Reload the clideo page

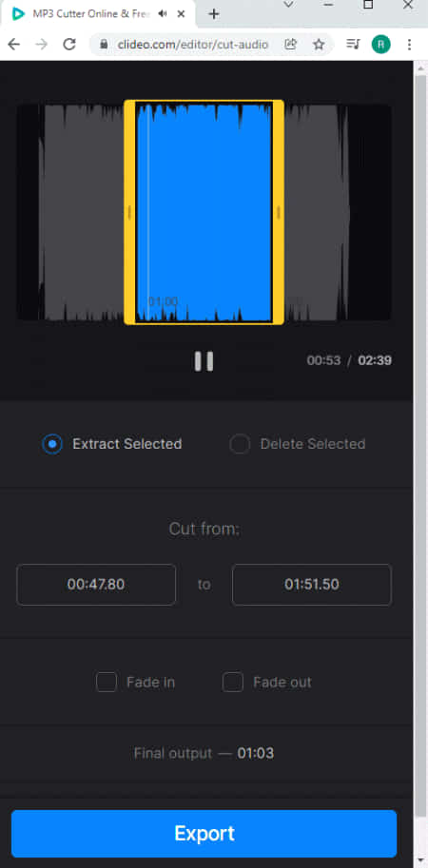pyautogui.click(x=69, y=45)
